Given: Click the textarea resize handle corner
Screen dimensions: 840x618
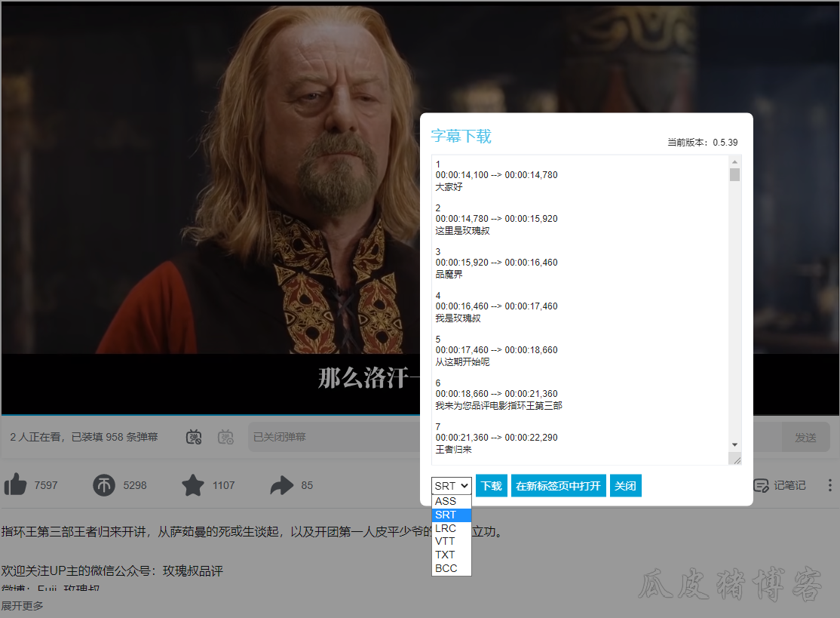Looking at the screenshot, I should click(x=737, y=460).
